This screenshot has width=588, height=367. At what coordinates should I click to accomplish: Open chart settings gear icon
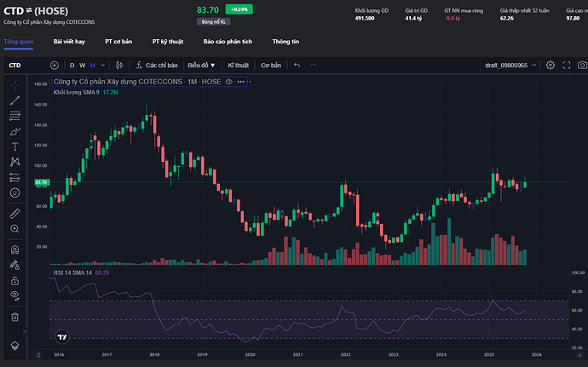[x=551, y=65]
